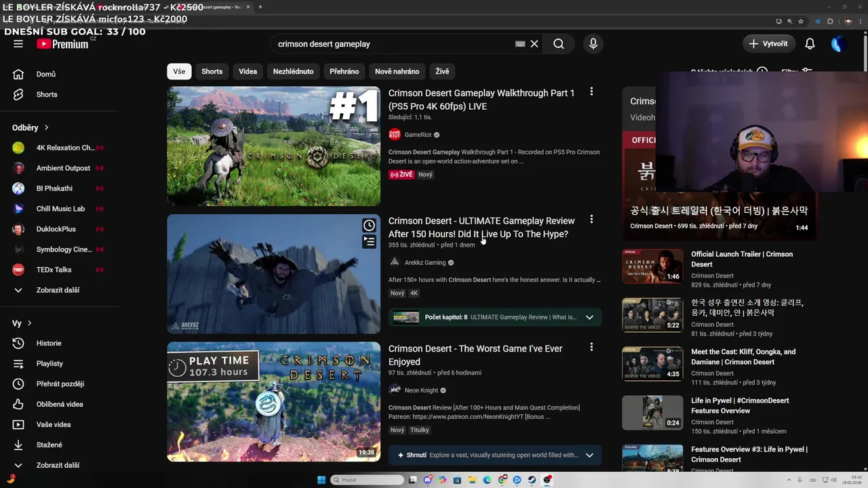Open Crimson Desert Gameplay Walkthrough Part 1 title
The image size is (868, 488).
click(481, 100)
